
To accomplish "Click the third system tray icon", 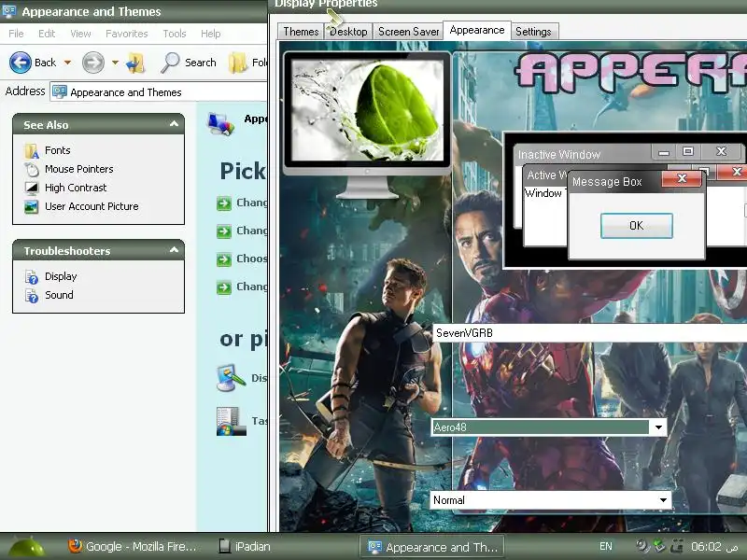I will pos(676,546).
